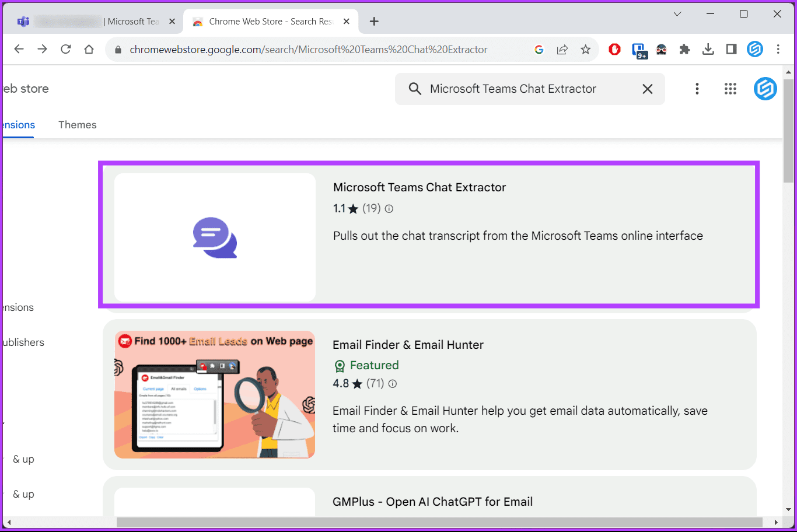797x532 pixels.
Task: Click the AdBlock hand icon in the toolbar
Action: coord(614,50)
